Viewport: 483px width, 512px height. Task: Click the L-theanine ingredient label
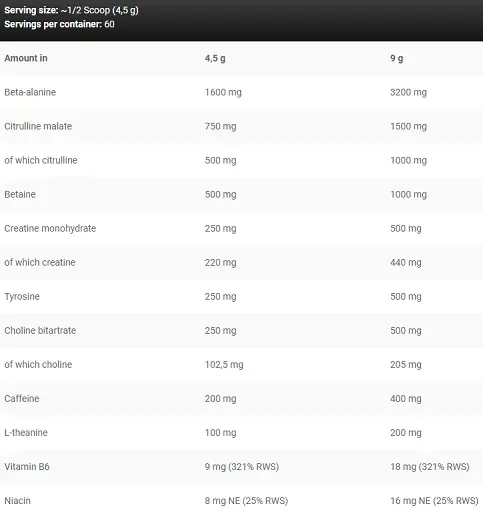pyautogui.click(x=26, y=433)
